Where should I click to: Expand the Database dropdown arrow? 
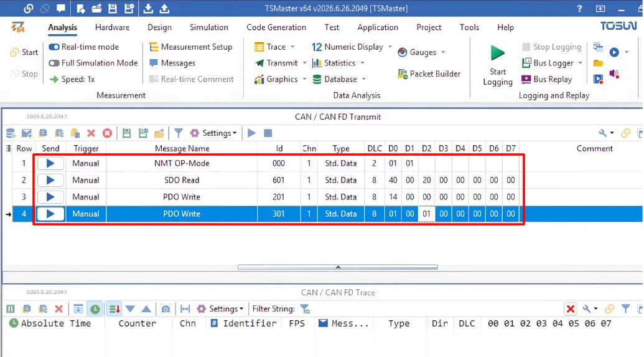pos(363,79)
